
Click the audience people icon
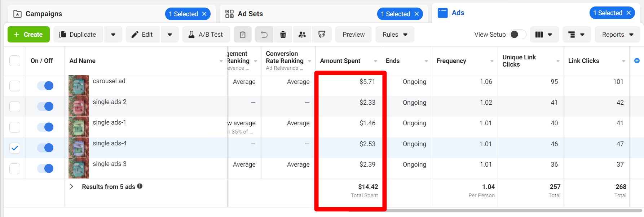click(x=302, y=35)
